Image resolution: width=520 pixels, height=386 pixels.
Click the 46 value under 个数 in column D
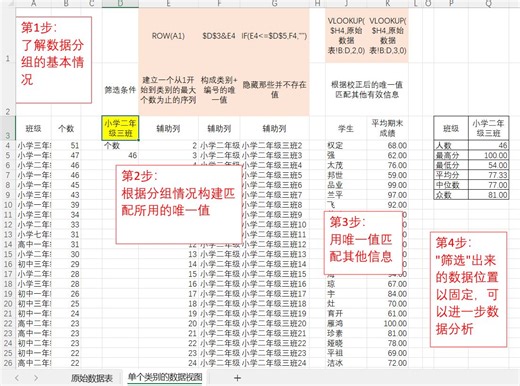click(120, 155)
